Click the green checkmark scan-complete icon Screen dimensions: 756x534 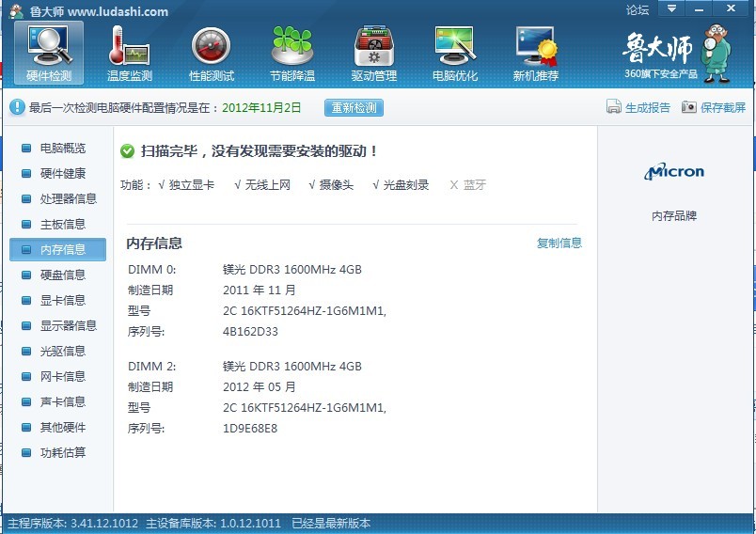tap(127, 151)
